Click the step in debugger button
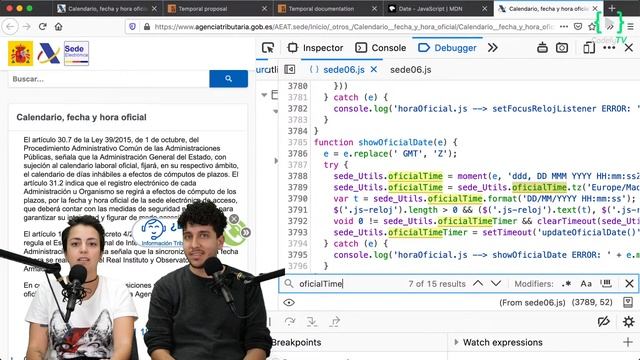 312,322
